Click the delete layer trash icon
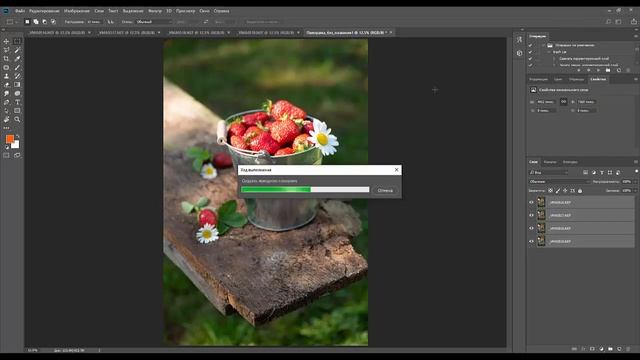 (628, 349)
